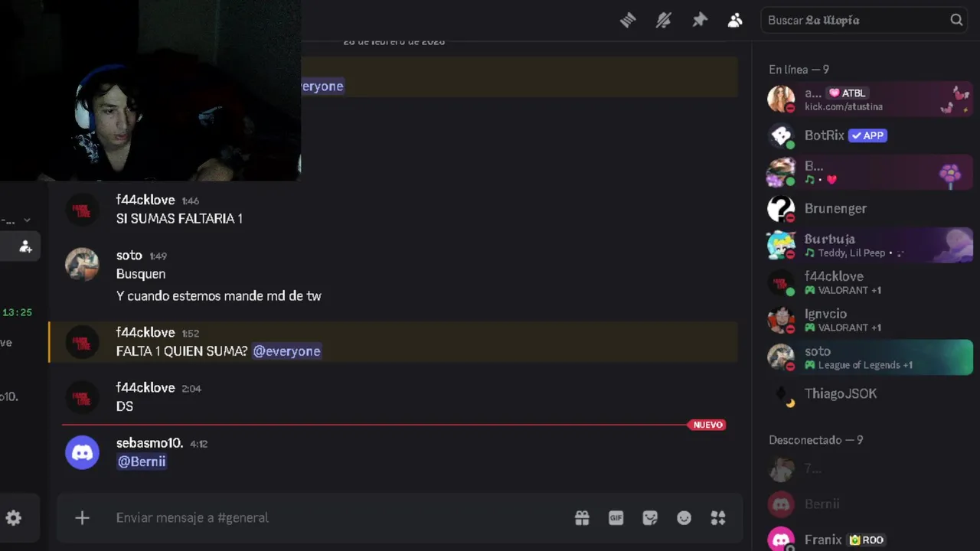Open the apps launcher icon

718,518
